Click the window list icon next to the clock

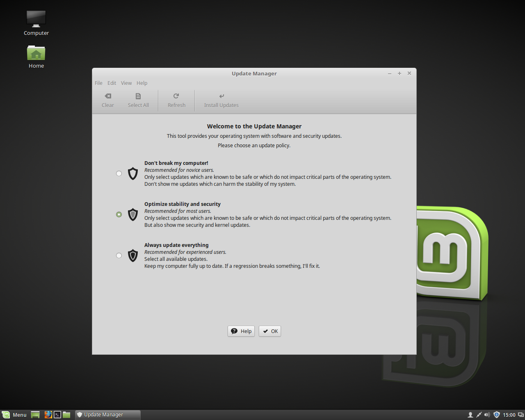pyautogui.click(x=520, y=415)
